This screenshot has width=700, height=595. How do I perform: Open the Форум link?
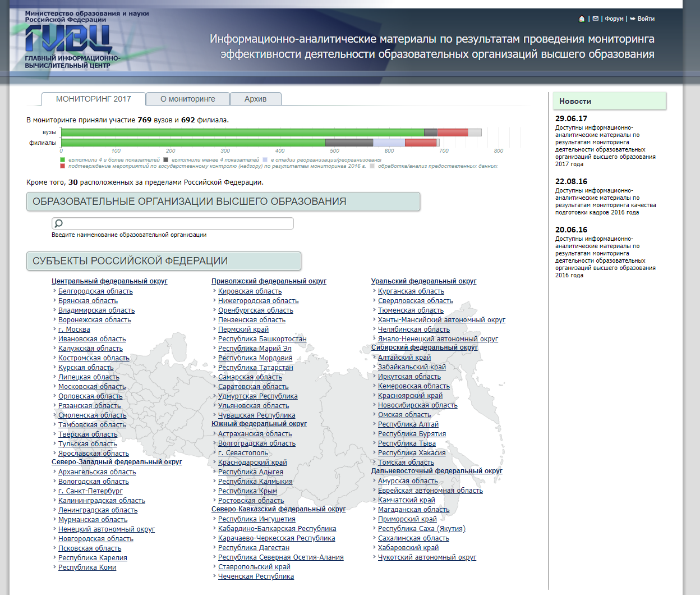[x=614, y=19]
